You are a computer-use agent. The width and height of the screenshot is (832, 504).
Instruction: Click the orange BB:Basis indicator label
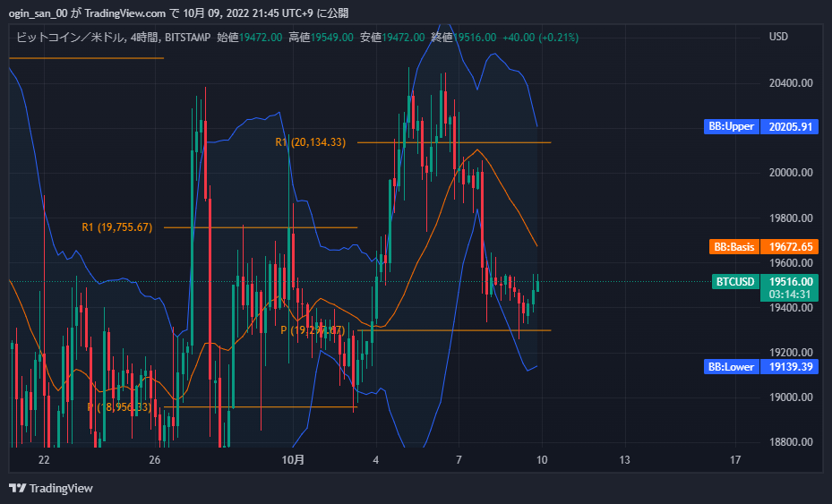pos(733,246)
